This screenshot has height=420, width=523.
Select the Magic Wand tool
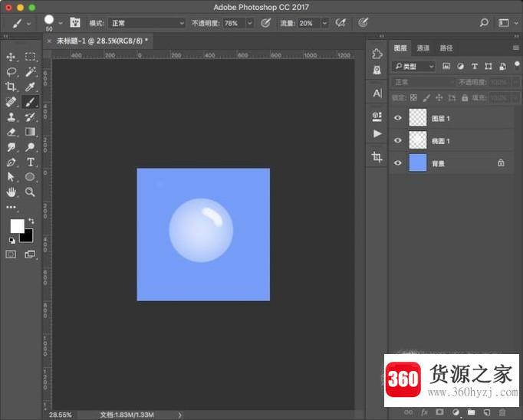[30, 72]
